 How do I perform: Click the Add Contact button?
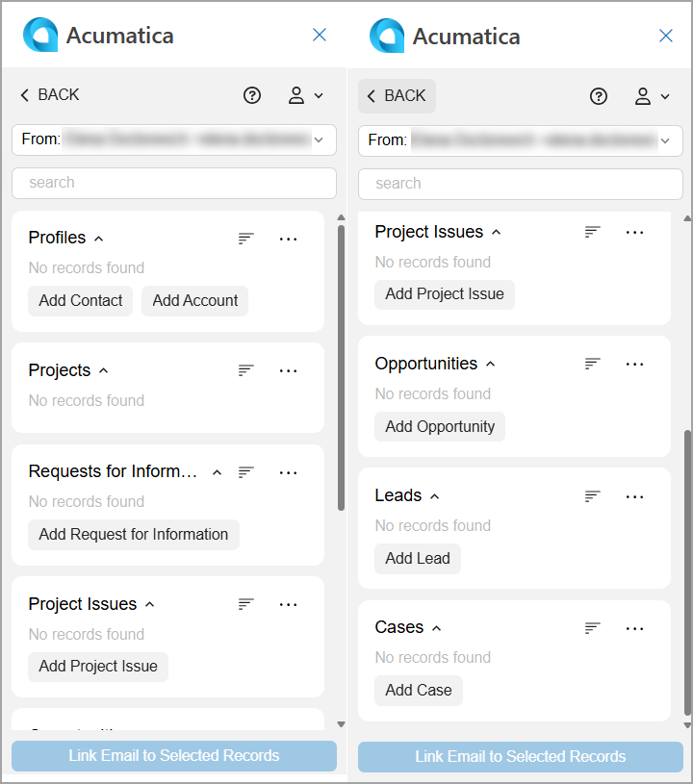pos(81,300)
